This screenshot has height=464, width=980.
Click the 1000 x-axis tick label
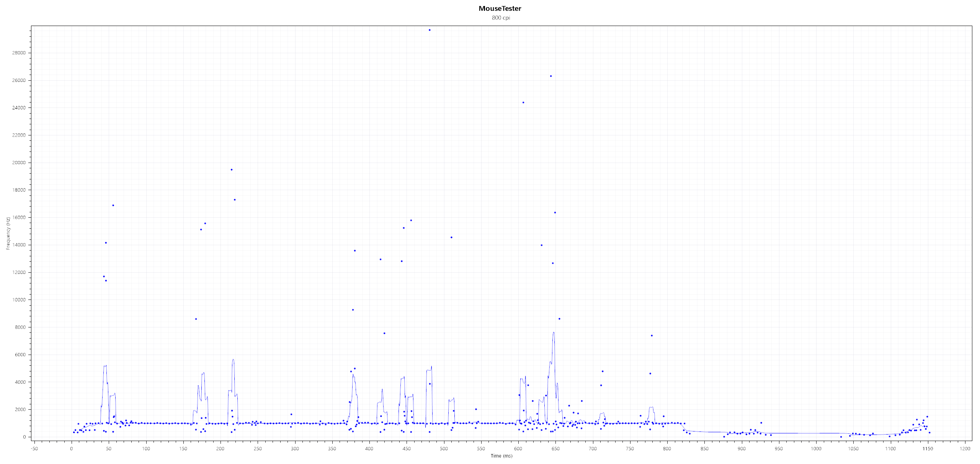(816, 449)
